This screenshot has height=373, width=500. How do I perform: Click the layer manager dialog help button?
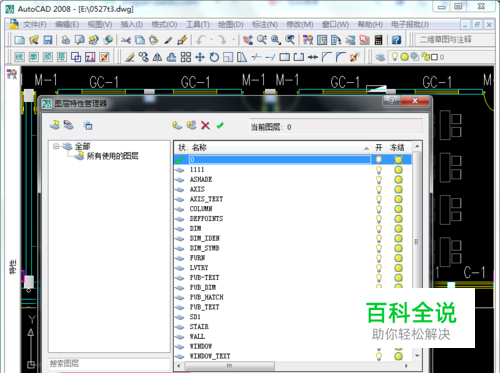coord(392,101)
